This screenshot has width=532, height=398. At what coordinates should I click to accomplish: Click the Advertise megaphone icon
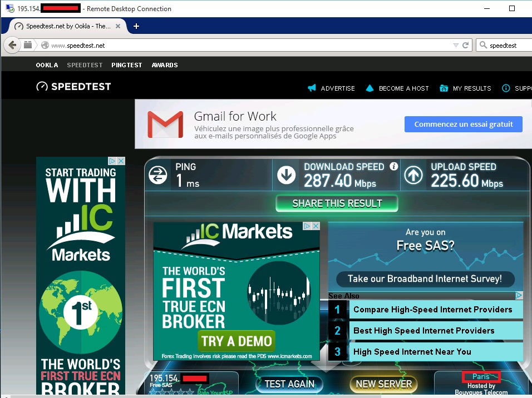312,88
